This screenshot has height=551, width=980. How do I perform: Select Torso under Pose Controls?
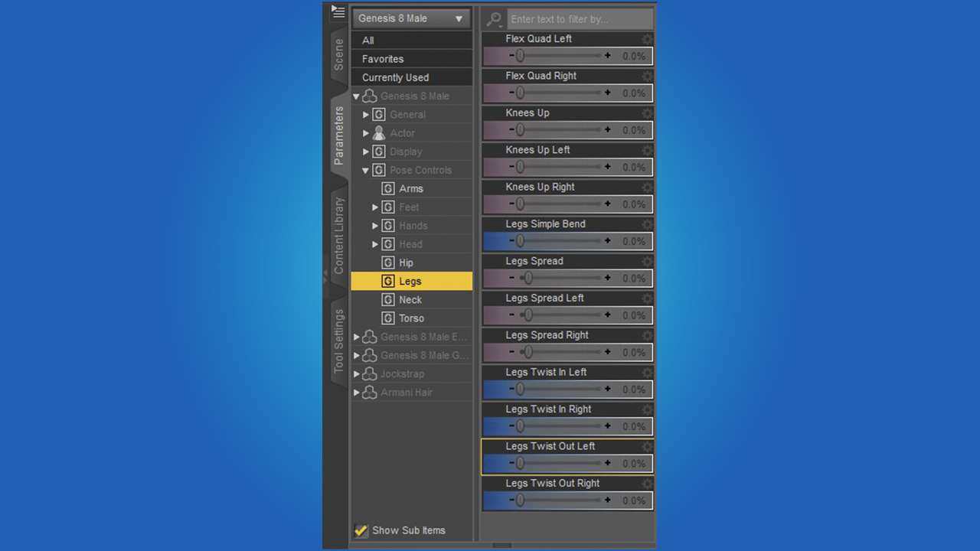[412, 318]
